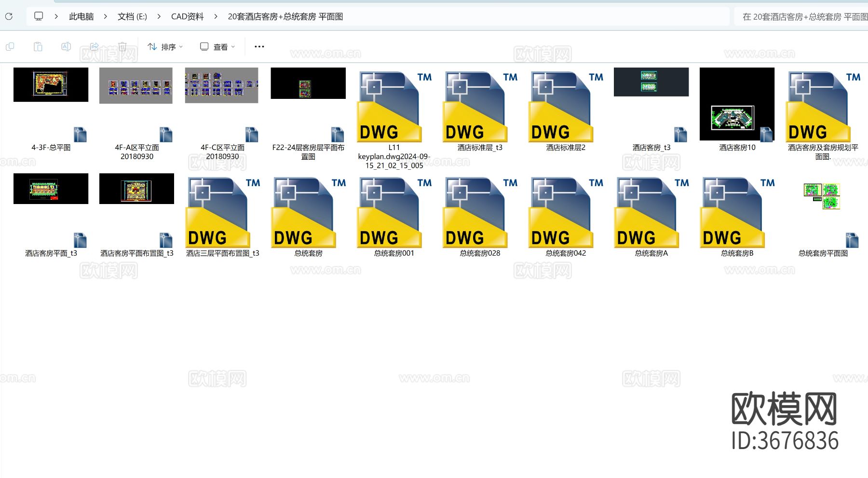Select the 总统套房A DWG icon
The image size is (868, 478).
click(651, 212)
